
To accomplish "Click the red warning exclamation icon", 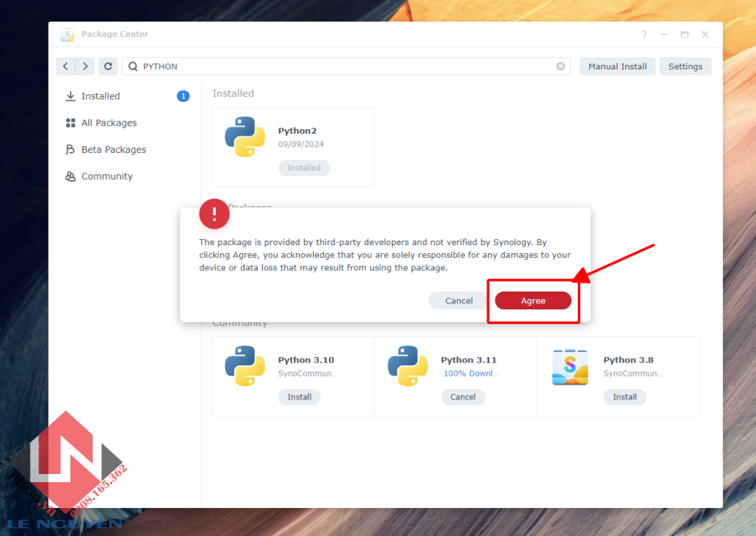I will [x=214, y=214].
